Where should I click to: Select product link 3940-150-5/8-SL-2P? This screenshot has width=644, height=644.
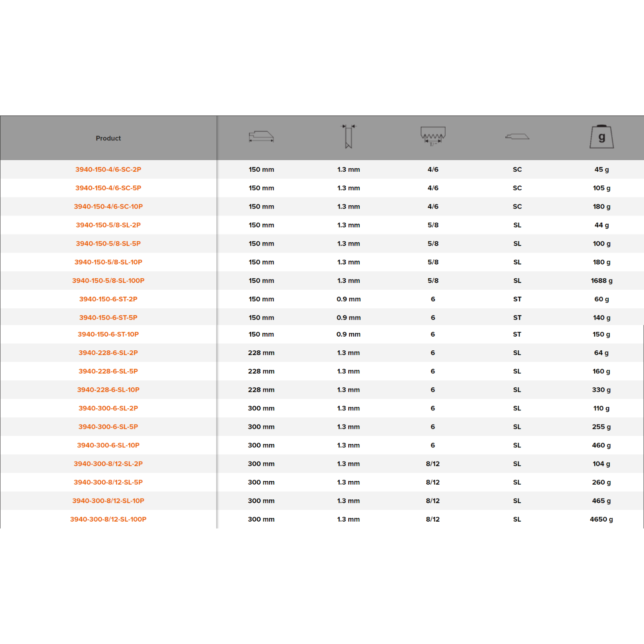[x=108, y=225]
